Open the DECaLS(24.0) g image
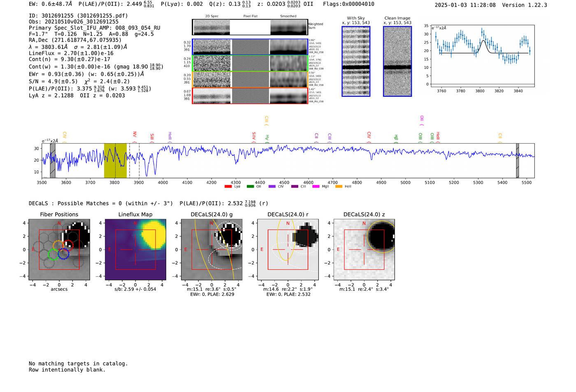 point(212,249)
